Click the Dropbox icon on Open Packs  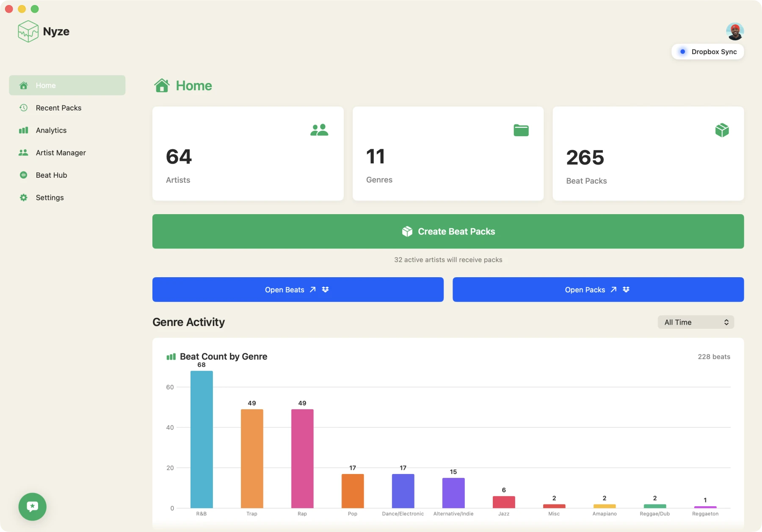coord(626,289)
